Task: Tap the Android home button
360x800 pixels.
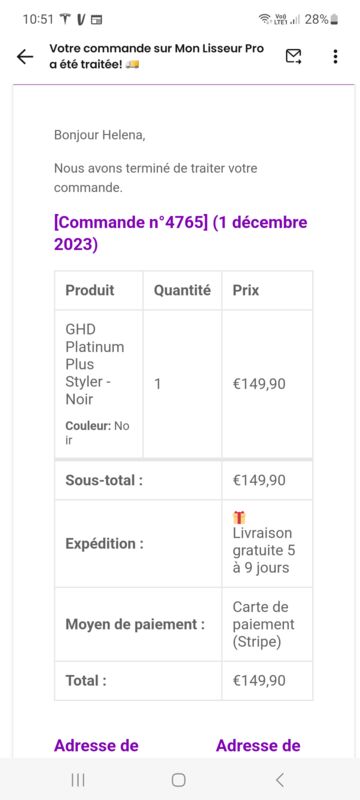Action: (x=178, y=779)
